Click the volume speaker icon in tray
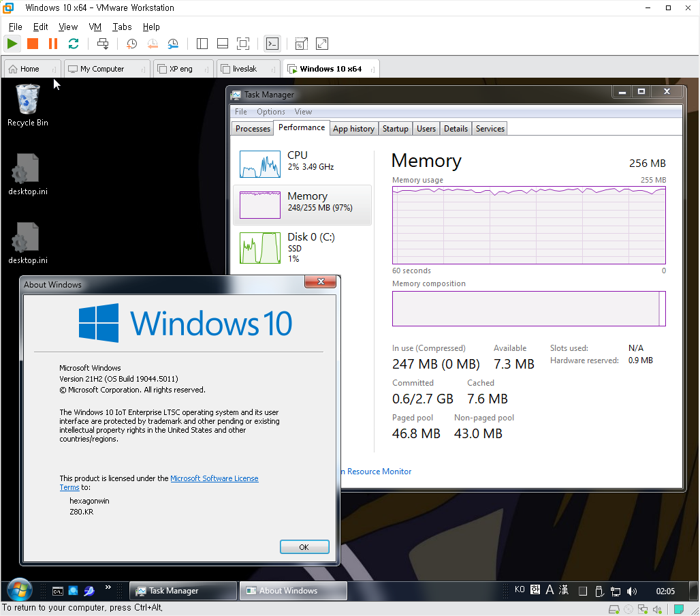Screen dimensions: 700x616 pos(632,591)
